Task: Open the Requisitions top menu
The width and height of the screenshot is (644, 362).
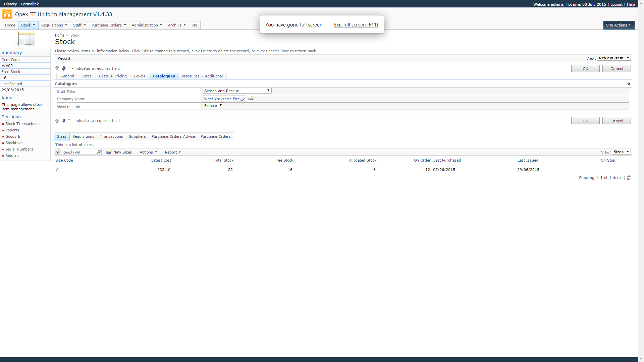Action: [54, 25]
